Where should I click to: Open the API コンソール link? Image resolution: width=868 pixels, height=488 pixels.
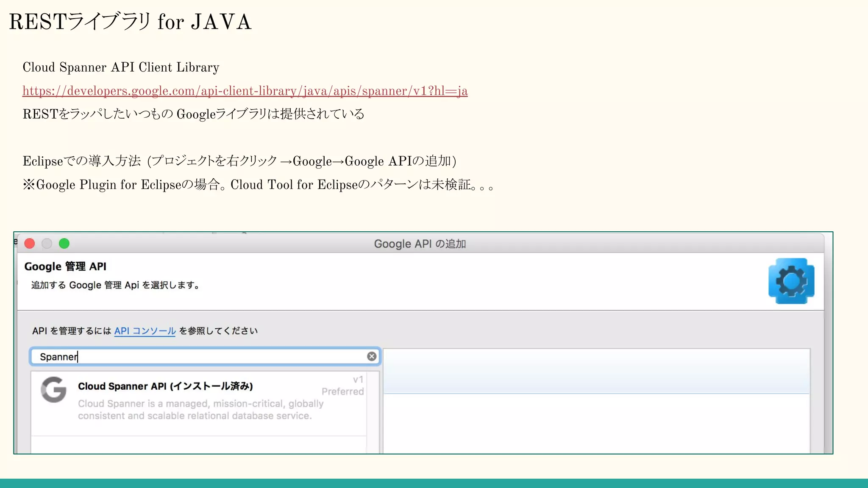coord(145,331)
